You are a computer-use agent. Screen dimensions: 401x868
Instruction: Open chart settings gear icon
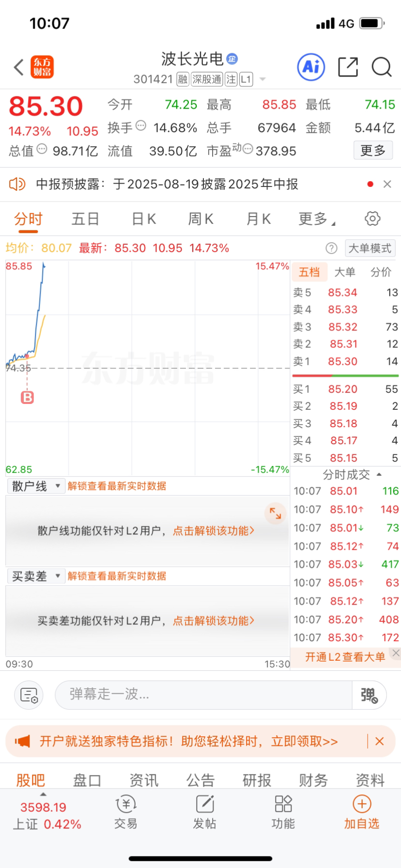click(x=372, y=218)
